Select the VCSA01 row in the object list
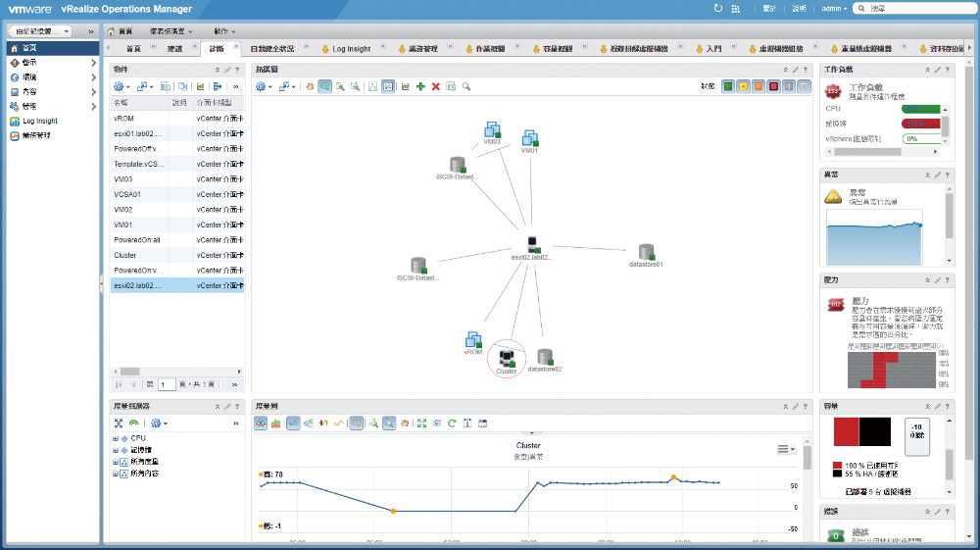 pos(176,194)
